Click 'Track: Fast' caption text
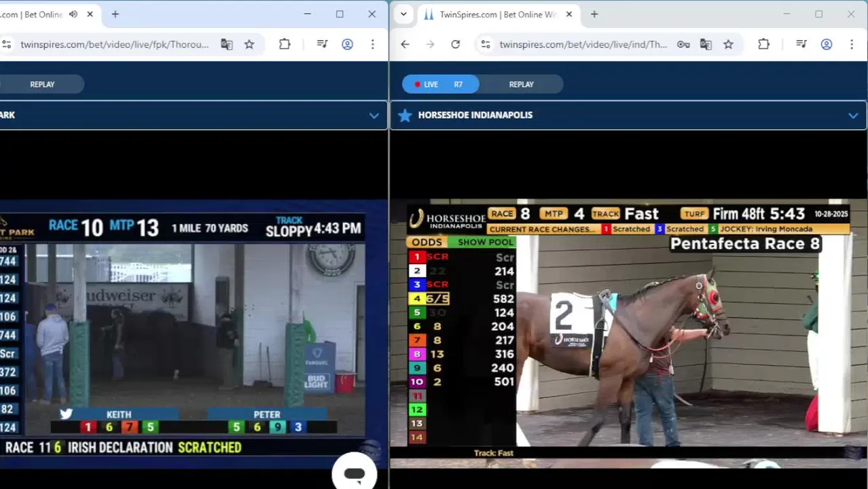The image size is (868, 489). tap(494, 453)
